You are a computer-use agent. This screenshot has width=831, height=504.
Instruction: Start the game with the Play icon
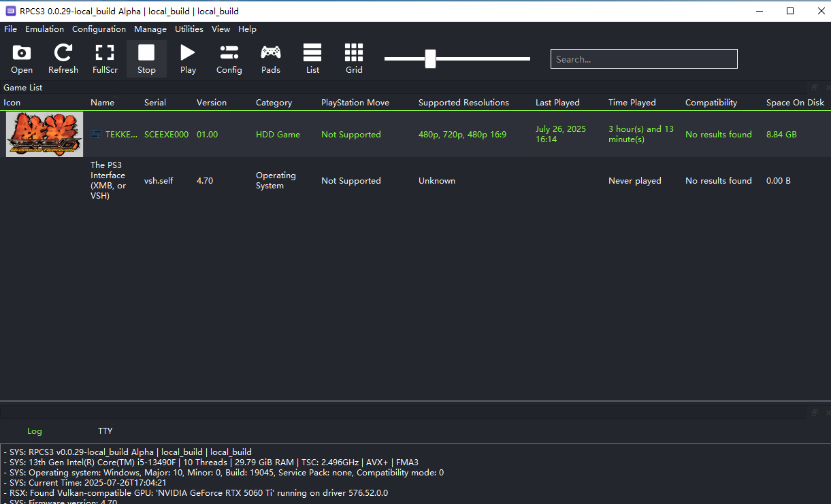click(188, 52)
